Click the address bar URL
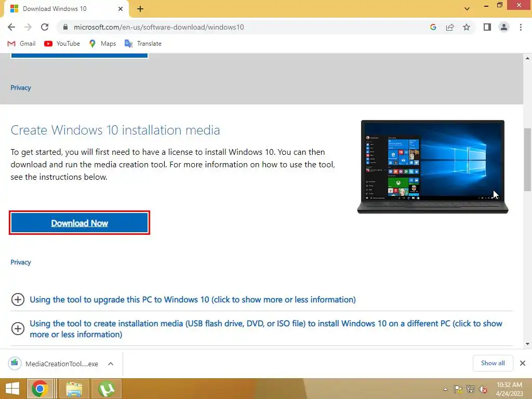 [158, 27]
